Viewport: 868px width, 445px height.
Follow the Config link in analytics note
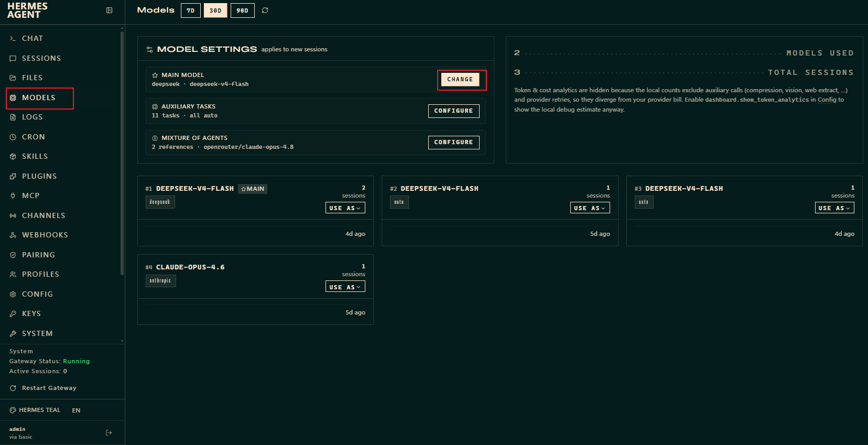[x=827, y=100]
